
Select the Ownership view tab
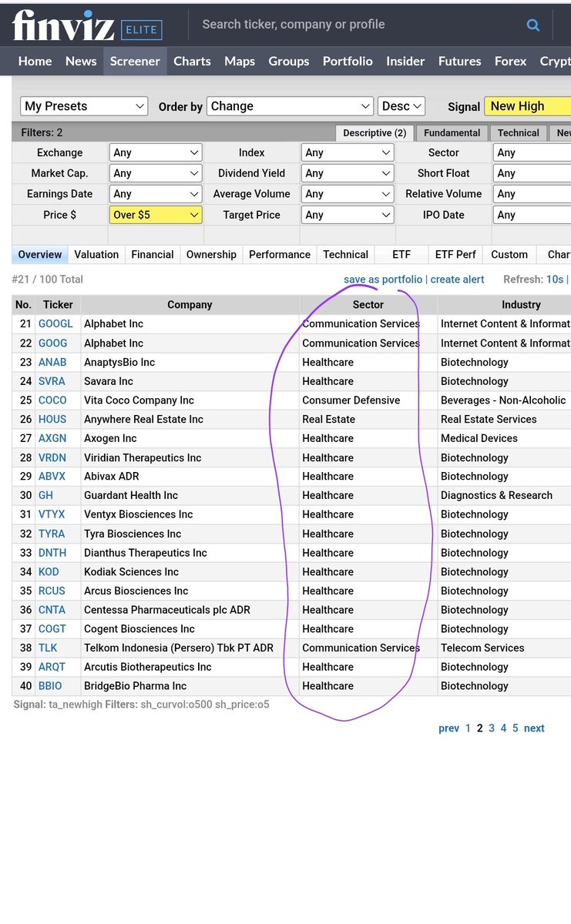(x=211, y=254)
